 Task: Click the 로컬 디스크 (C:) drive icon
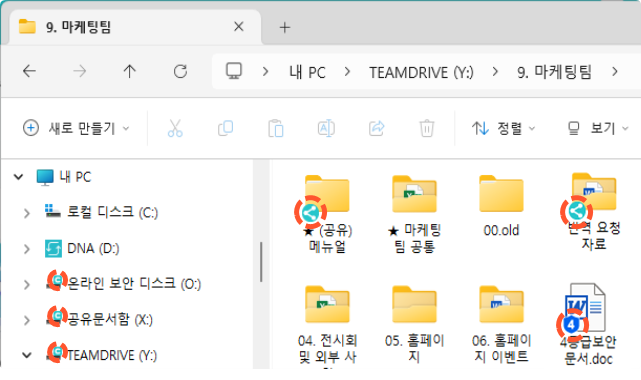pos(53,212)
